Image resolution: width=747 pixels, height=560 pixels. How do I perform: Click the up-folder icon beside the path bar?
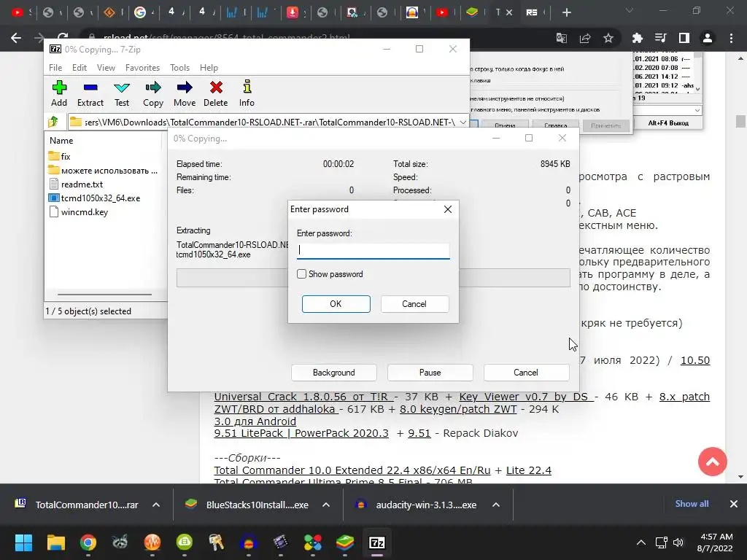pyautogui.click(x=53, y=122)
